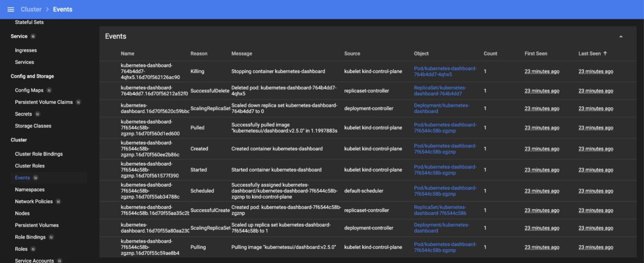Viewport: 644px width, 263px height.
Task: Click message Stopping container kubernetes-dashboard
Action: pos(278,72)
